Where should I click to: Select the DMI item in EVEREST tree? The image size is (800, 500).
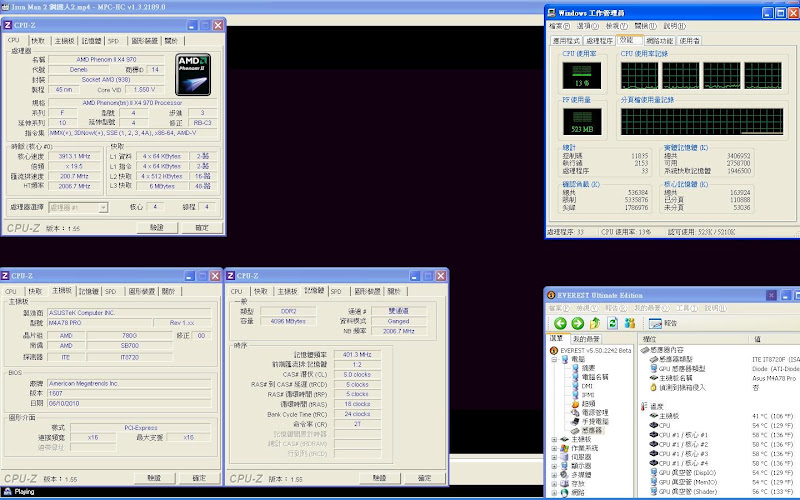[x=582, y=386]
